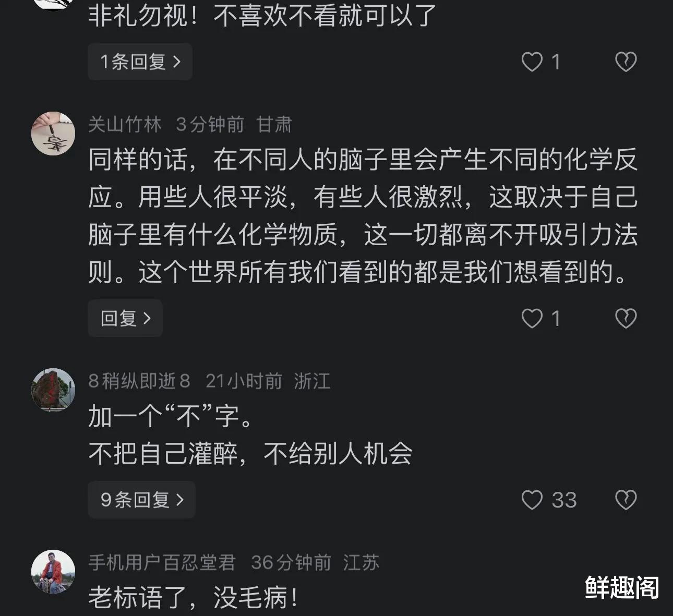Like 关山竹林's comment
This screenshot has height=616, width=673.
[x=532, y=318]
